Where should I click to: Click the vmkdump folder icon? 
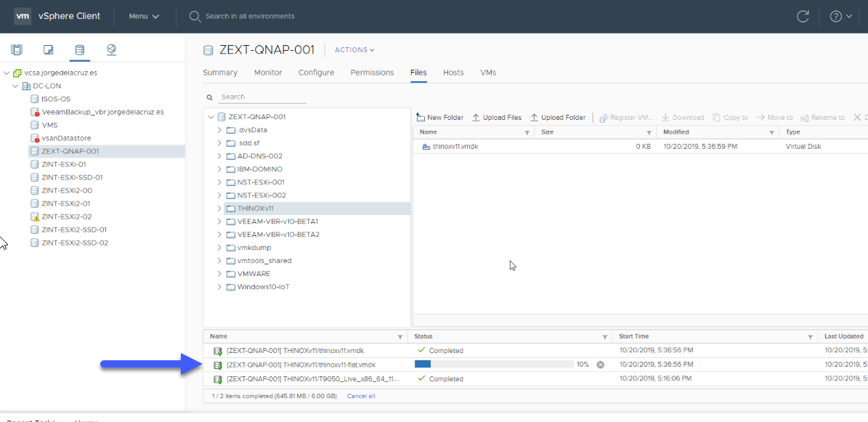coord(231,248)
